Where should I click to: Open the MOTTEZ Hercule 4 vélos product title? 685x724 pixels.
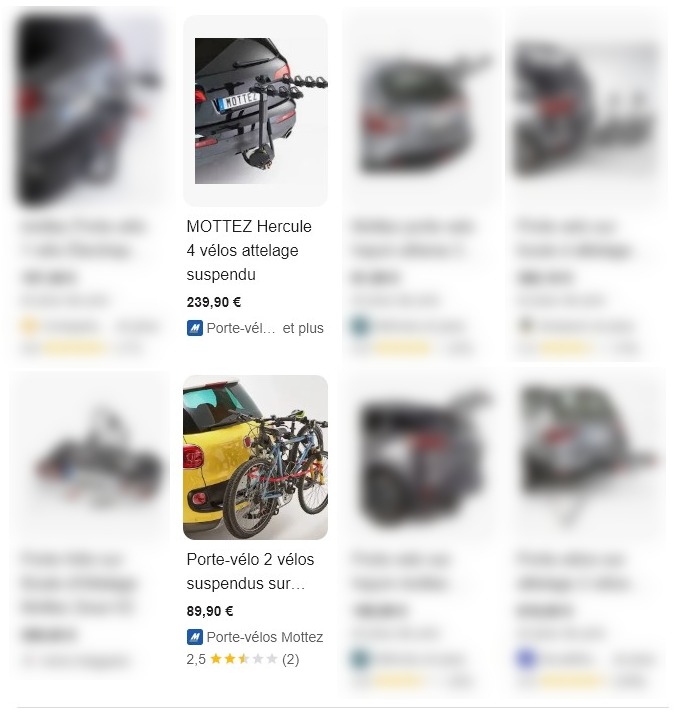(x=249, y=250)
